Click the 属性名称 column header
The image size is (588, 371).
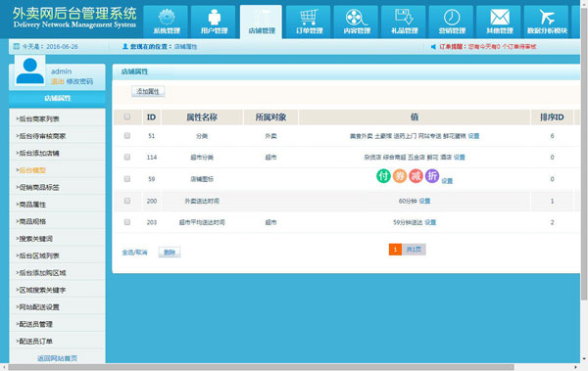(x=202, y=117)
